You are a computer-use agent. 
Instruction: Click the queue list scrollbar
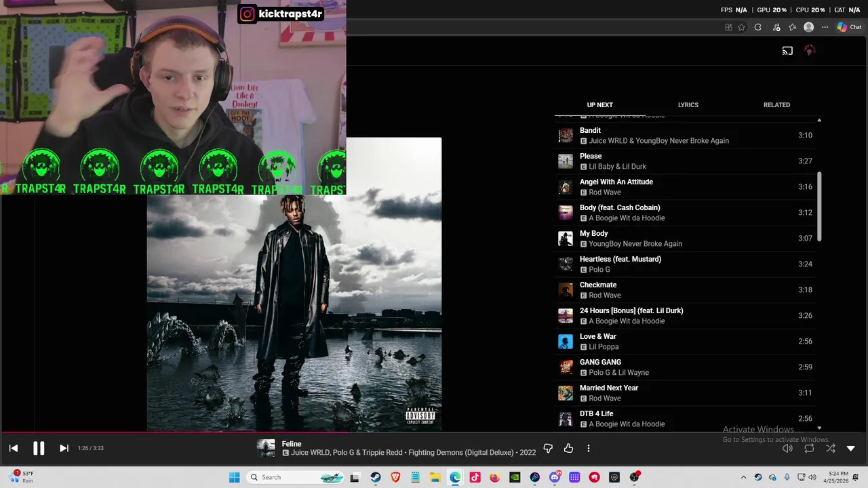click(x=819, y=207)
